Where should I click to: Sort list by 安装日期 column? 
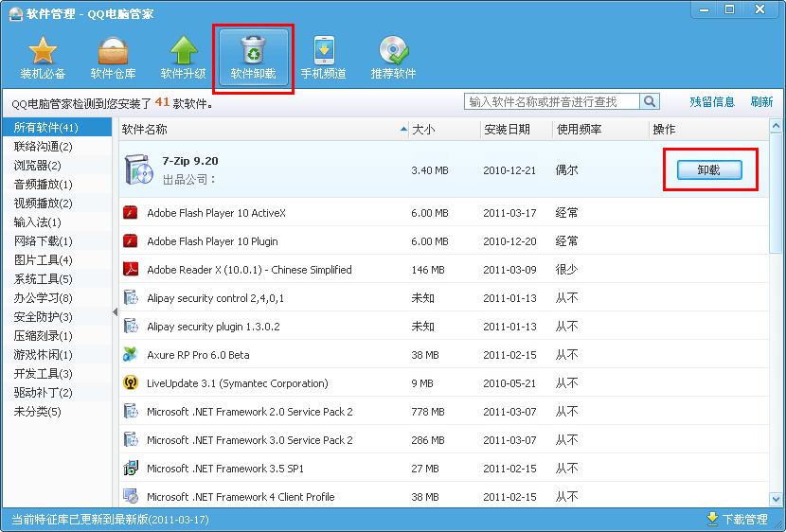pyautogui.click(x=507, y=129)
